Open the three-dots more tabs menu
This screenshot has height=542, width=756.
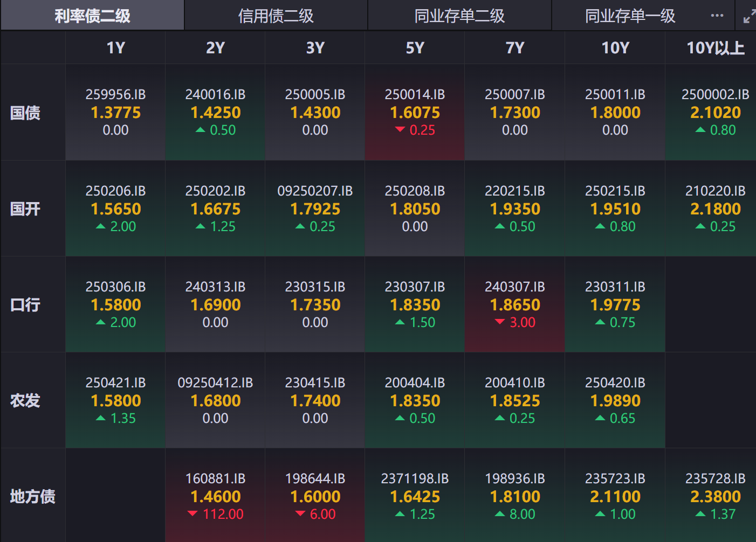[717, 16]
